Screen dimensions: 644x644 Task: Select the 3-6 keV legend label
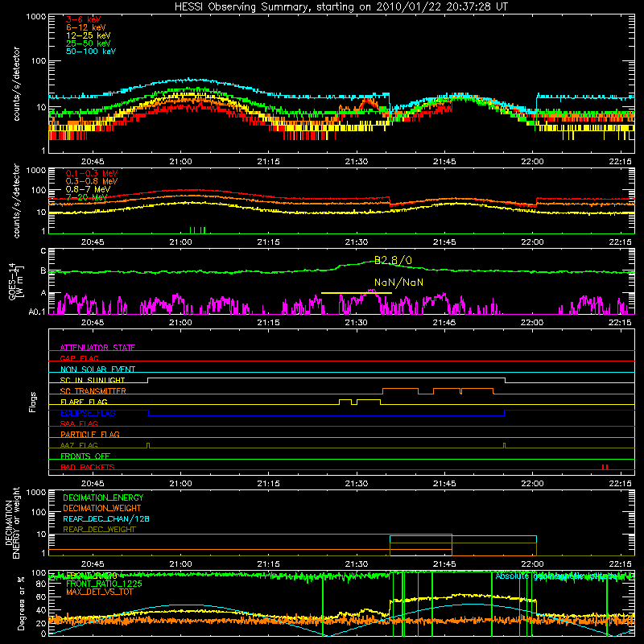(84, 19)
